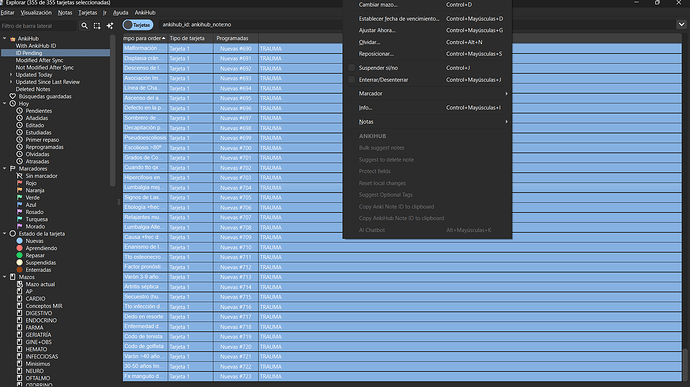Open the Marcador submenu
The width and height of the screenshot is (690, 387).
(x=427, y=93)
